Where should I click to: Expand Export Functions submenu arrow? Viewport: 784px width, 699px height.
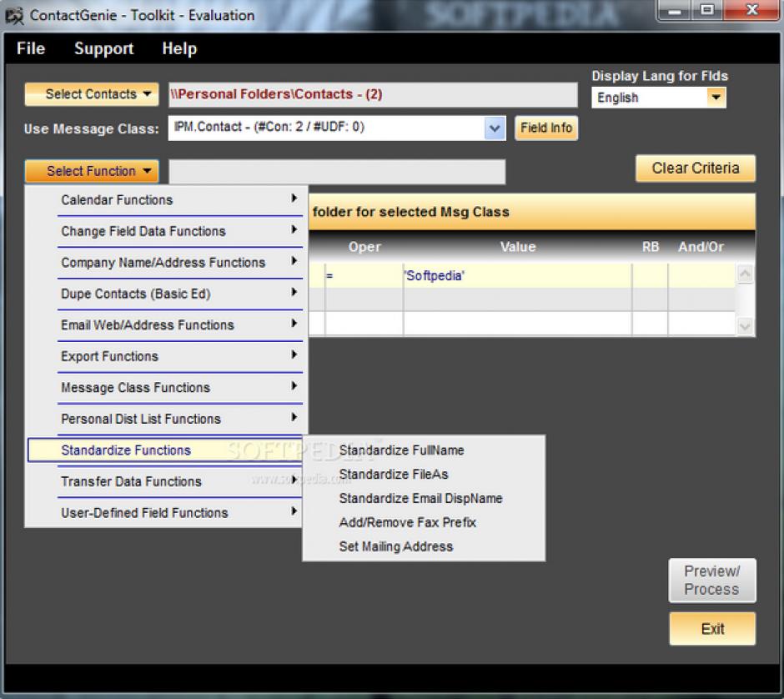click(x=294, y=355)
